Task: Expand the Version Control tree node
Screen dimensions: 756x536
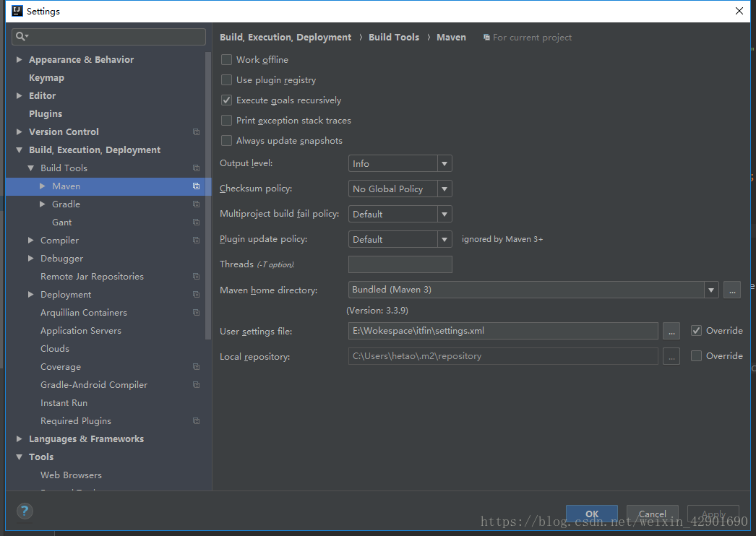Action: (x=20, y=132)
